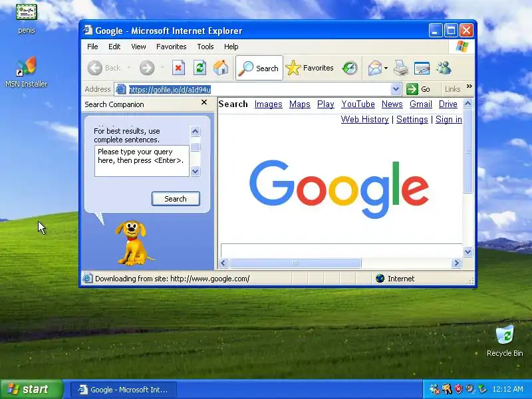Open the Home page house icon

point(221,68)
